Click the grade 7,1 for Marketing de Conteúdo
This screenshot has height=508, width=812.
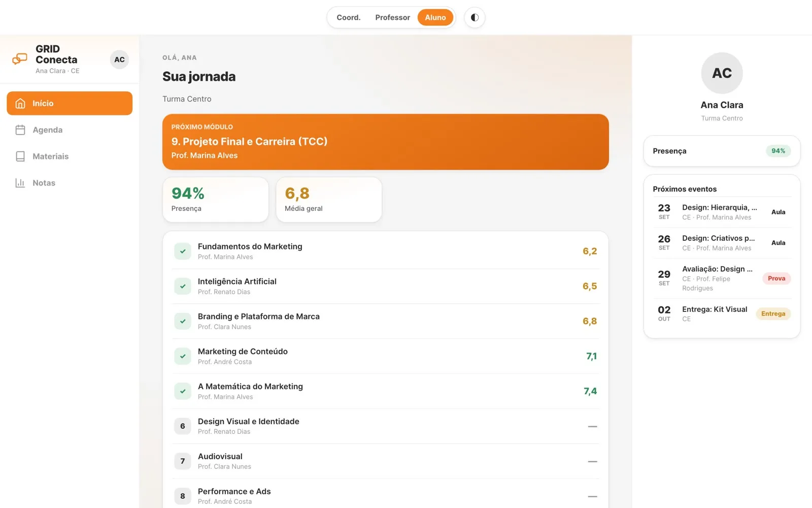click(x=591, y=356)
